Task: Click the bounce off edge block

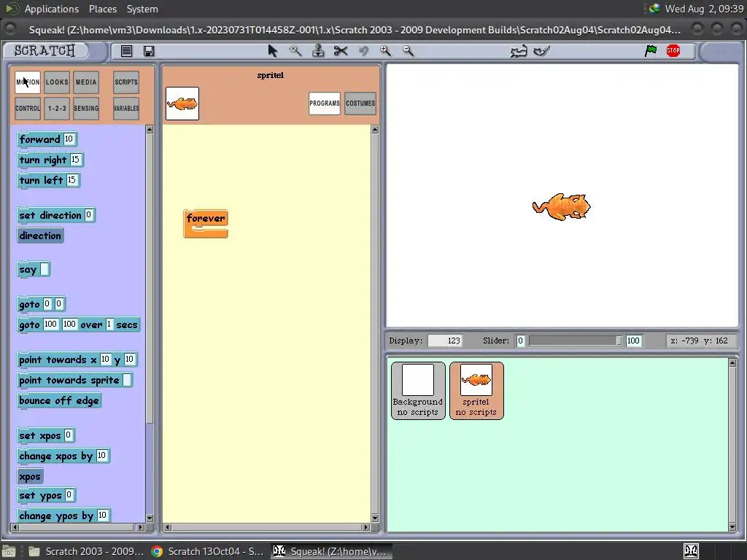Action: coord(59,400)
